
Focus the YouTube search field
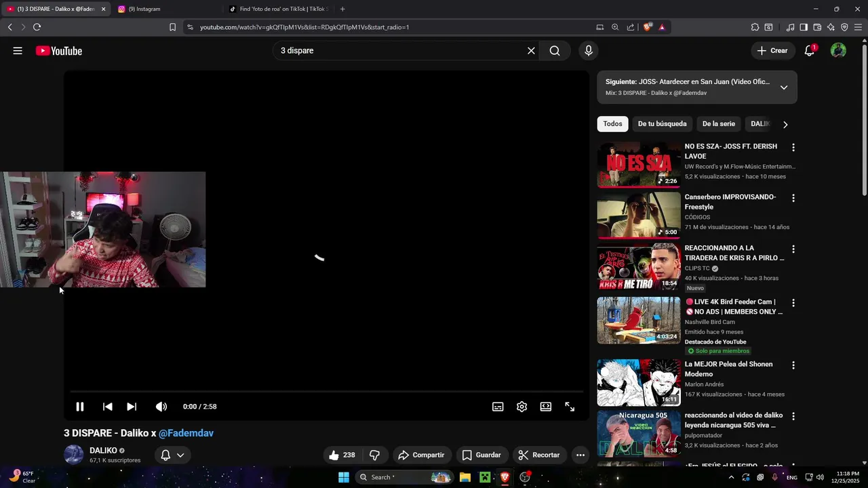coord(400,51)
